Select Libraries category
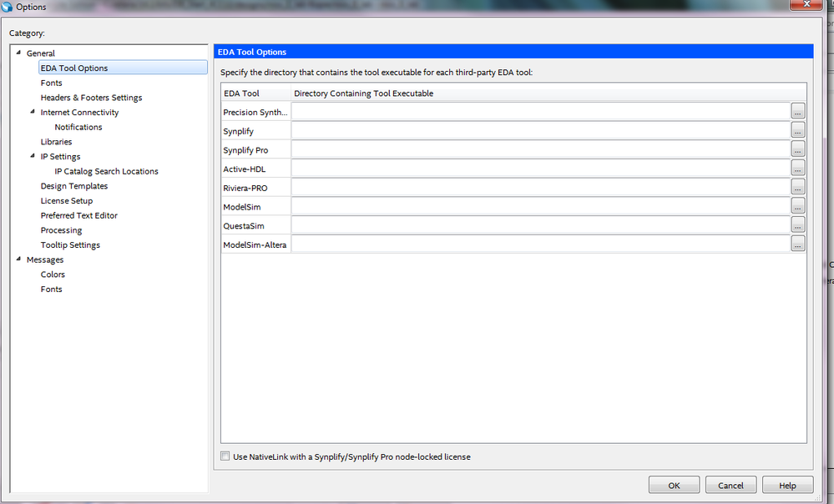Viewport: 834px width, 504px height. tap(57, 142)
